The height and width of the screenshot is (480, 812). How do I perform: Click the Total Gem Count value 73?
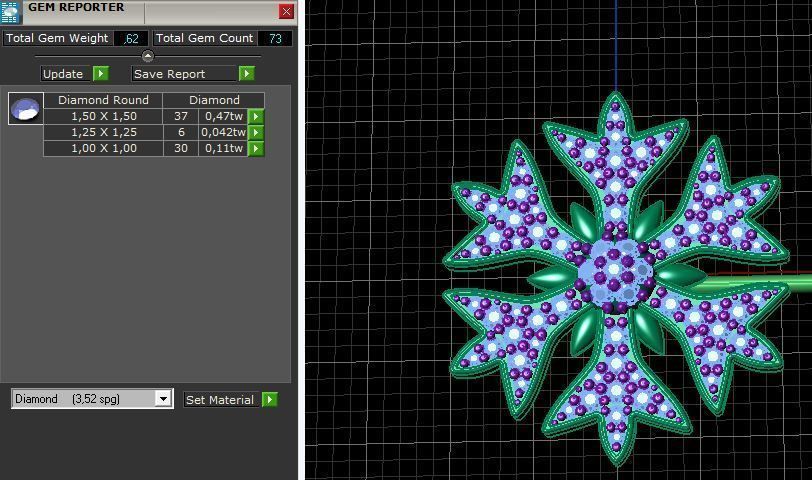[275, 39]
